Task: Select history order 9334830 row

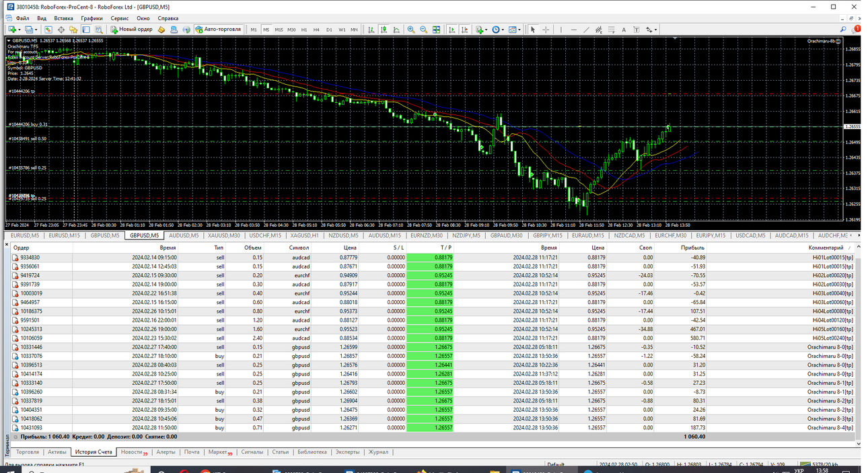Action: click(x=433, y=257)
